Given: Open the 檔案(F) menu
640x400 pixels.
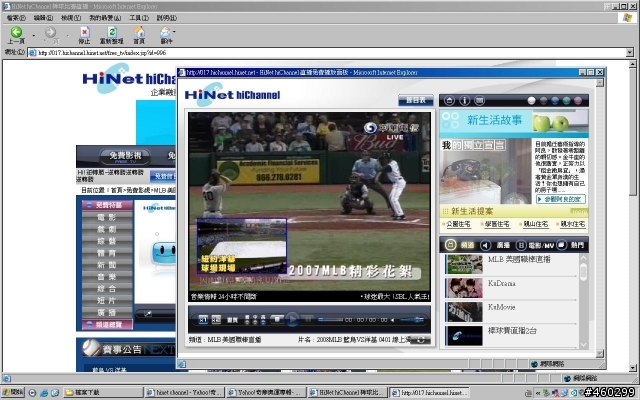Looking at the screenshot, I should pos(16,18).
